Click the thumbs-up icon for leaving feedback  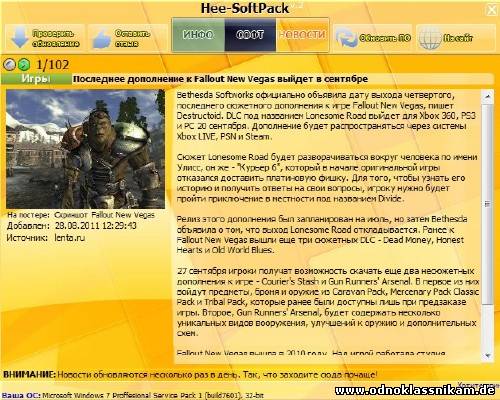click(102, 39)
